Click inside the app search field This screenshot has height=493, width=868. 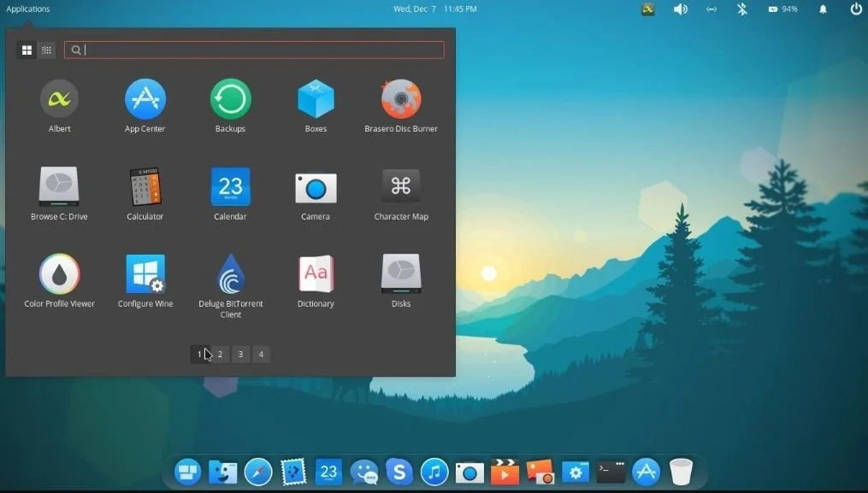(253, 50)
